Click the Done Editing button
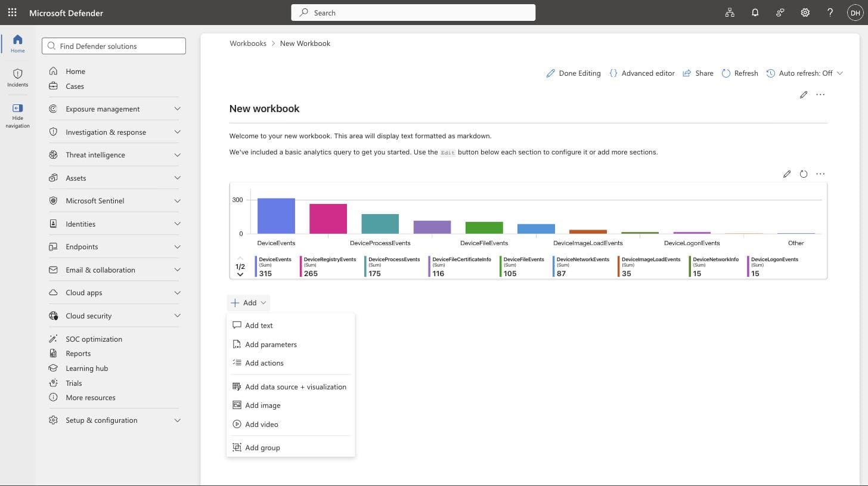This screenshot has height=486, width=868. pyautogui.click(x=573, y=73)
